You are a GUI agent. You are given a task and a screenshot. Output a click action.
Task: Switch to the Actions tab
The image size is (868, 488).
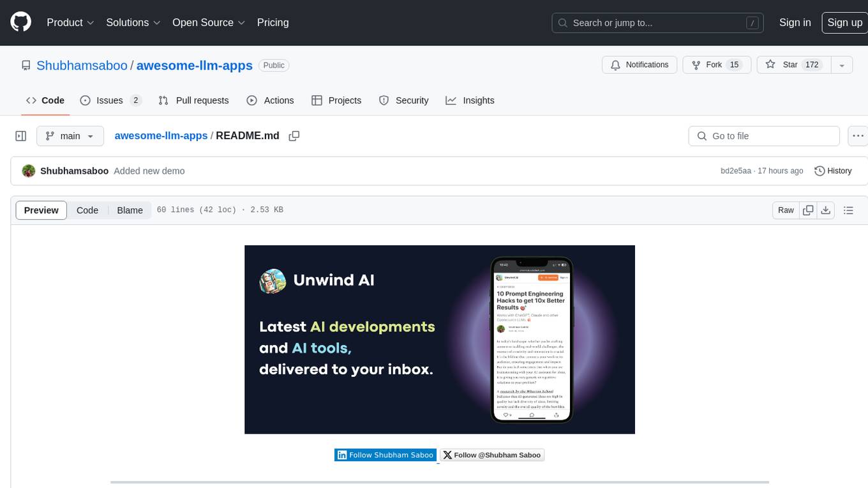click(x=270, y=100)
